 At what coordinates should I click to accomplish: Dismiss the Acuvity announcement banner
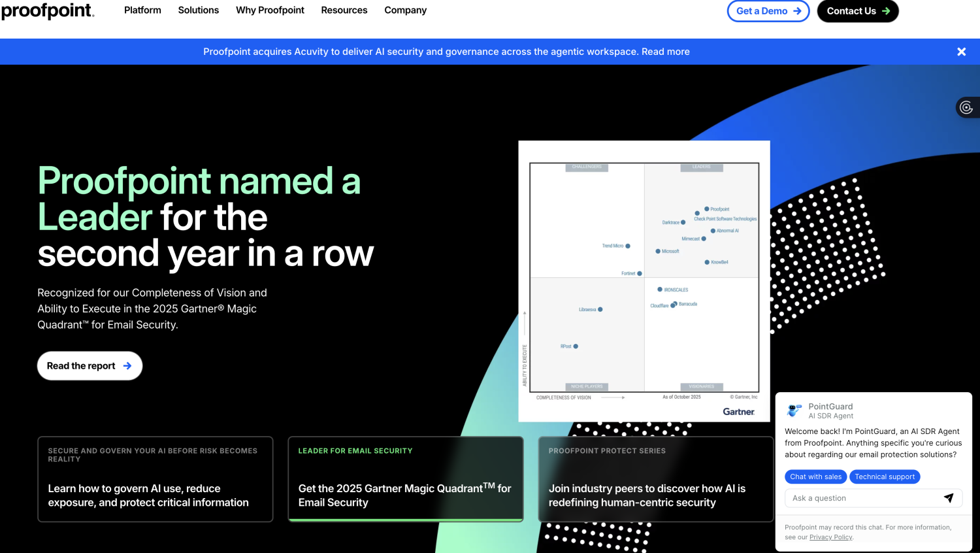(x=961, y=51)
